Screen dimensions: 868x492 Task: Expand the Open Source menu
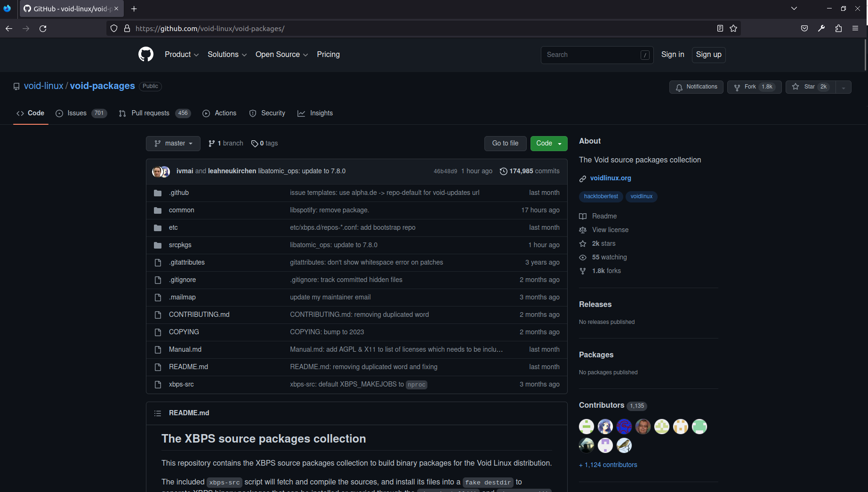pyautogui.click(x=281, y=55)
